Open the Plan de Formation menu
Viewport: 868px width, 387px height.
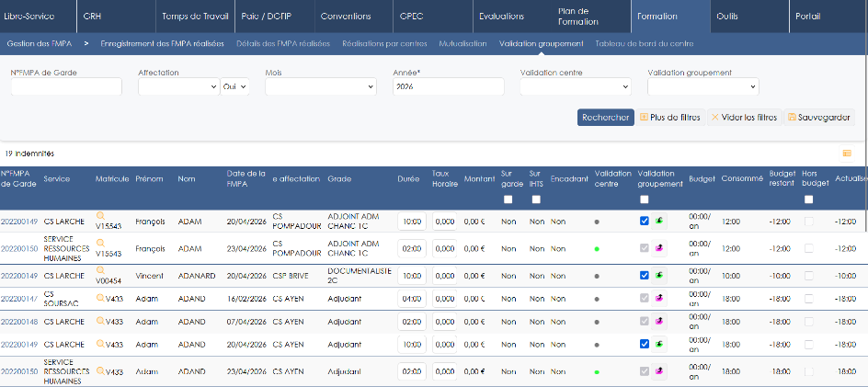578,16
